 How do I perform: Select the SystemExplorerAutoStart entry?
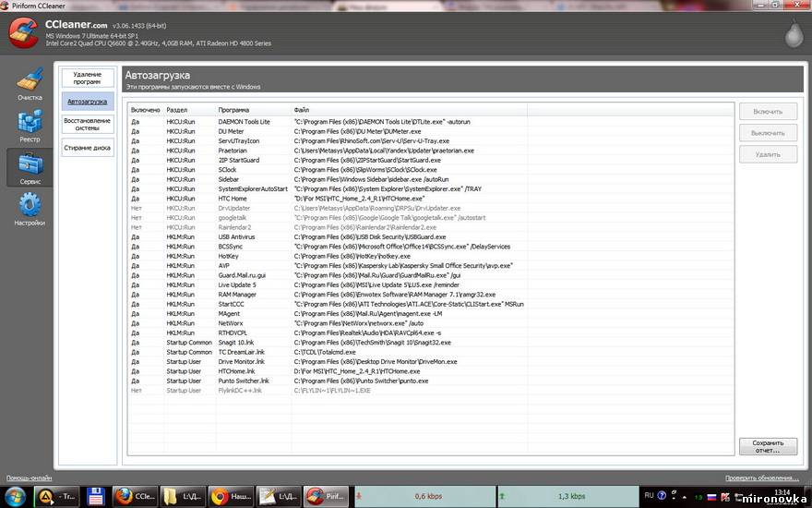[430, 188]
